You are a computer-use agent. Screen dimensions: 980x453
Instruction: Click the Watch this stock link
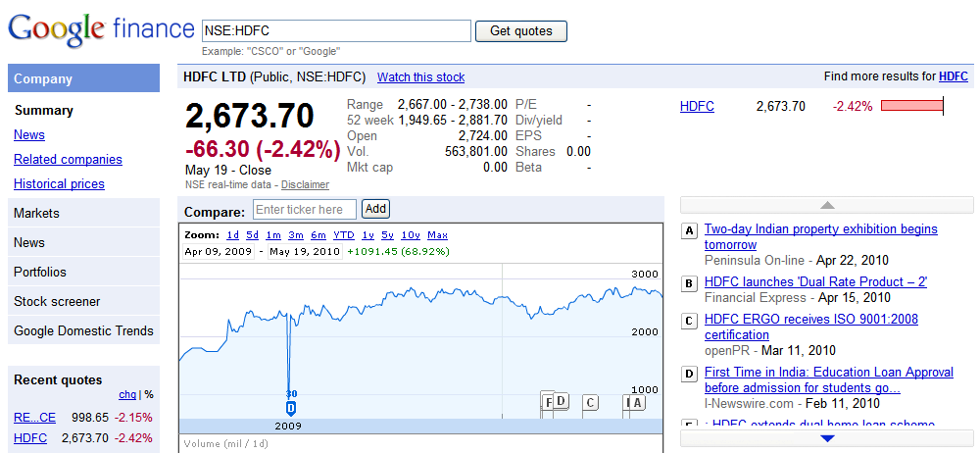pyautogui.click(x=421, y=77)
